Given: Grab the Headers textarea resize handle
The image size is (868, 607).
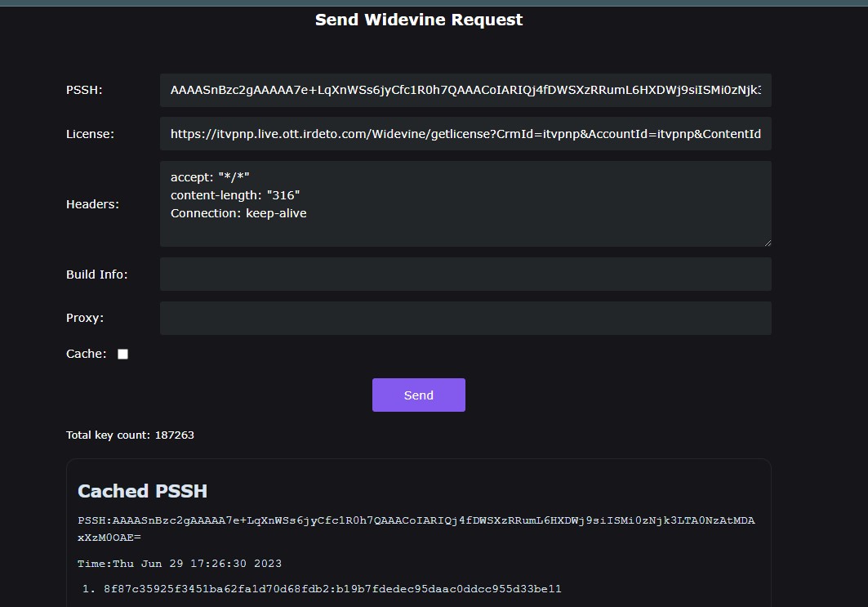Looking at the screenshot, I should [x=767, y=242].
